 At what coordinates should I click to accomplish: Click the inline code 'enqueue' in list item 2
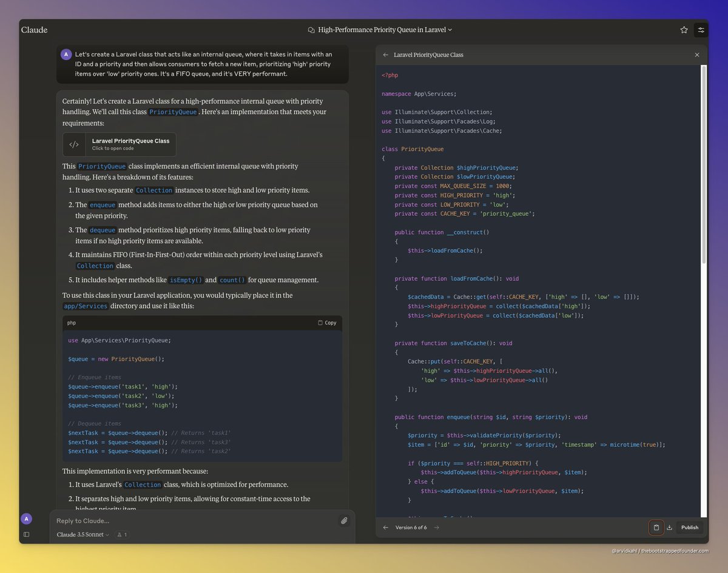click(x=103, y=205)
